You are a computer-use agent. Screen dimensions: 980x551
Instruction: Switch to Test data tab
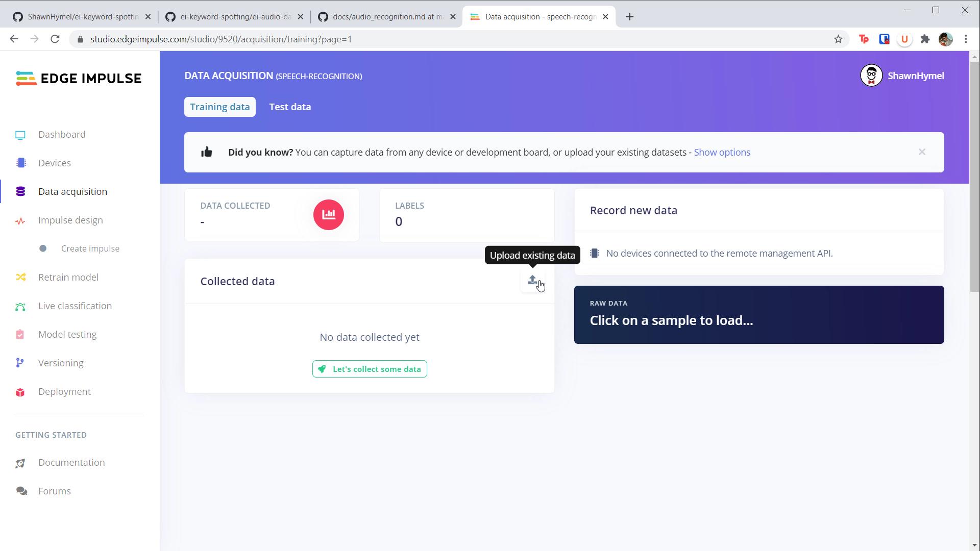pos(290,107)
